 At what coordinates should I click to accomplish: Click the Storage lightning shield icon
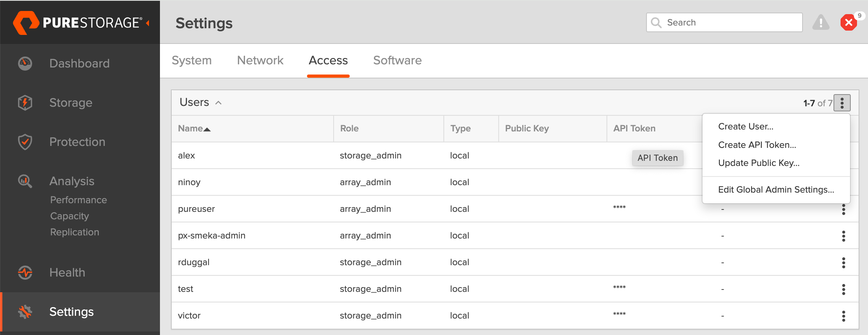coord(25,103)
